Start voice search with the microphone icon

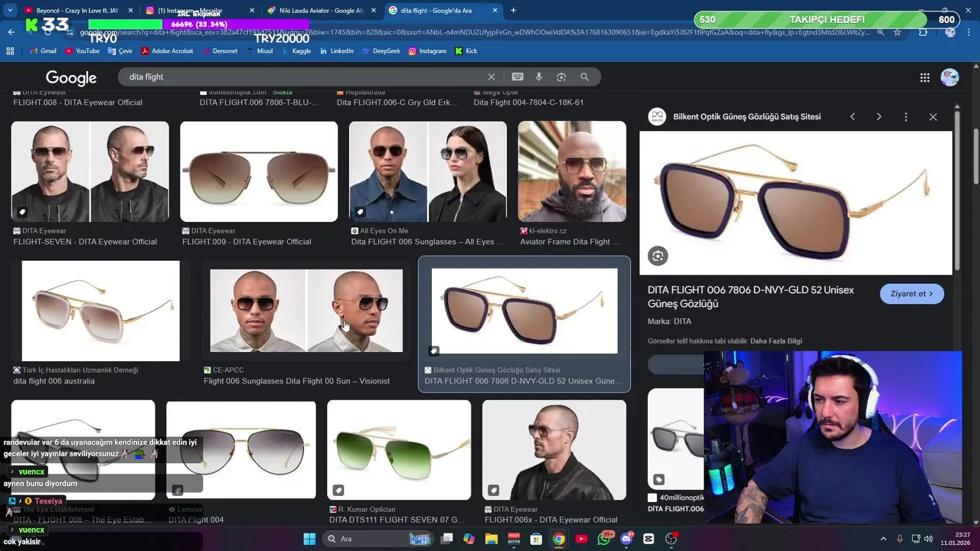coord(539,77)
